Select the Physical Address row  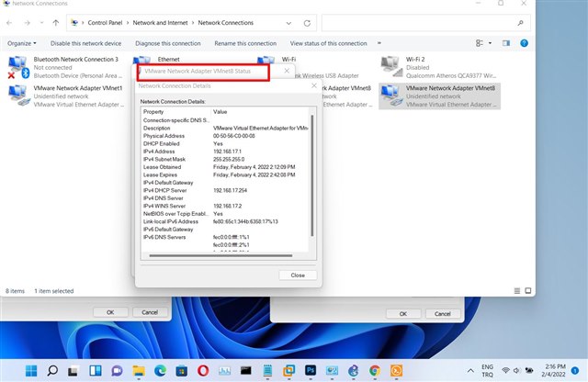tap(225, 136)
